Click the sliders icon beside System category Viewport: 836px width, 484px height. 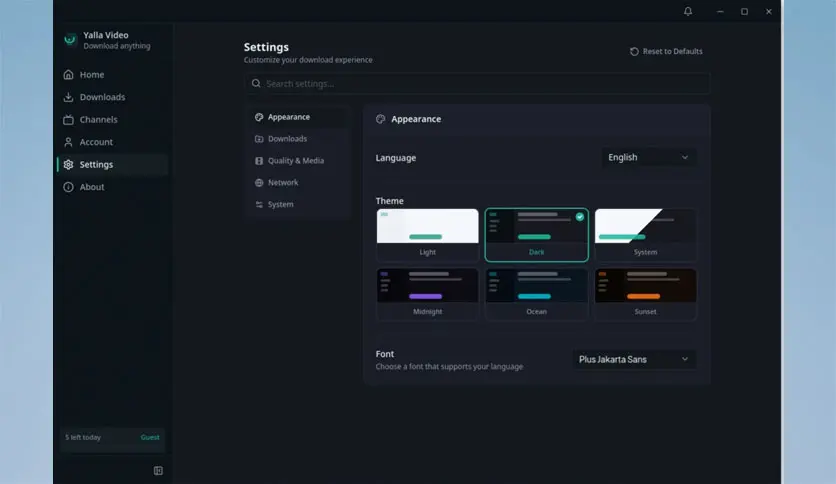tap(259, 204)
